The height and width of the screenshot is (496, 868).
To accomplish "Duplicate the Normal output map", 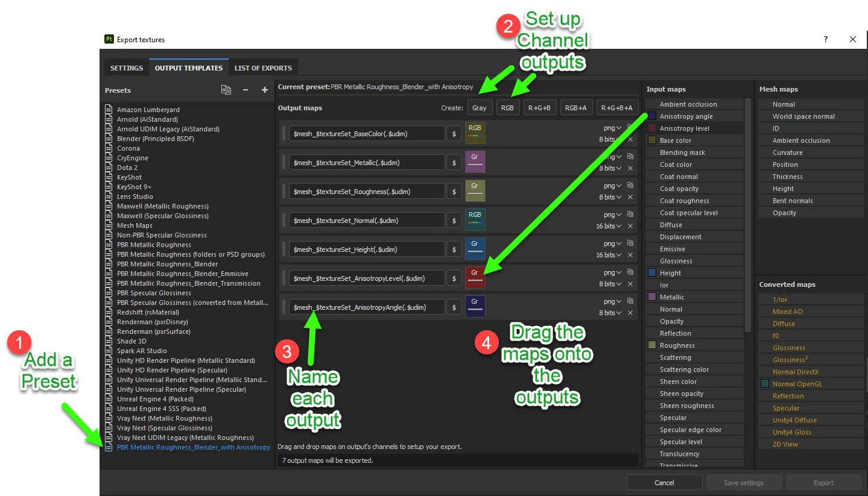I will click(x=630, y=214).
